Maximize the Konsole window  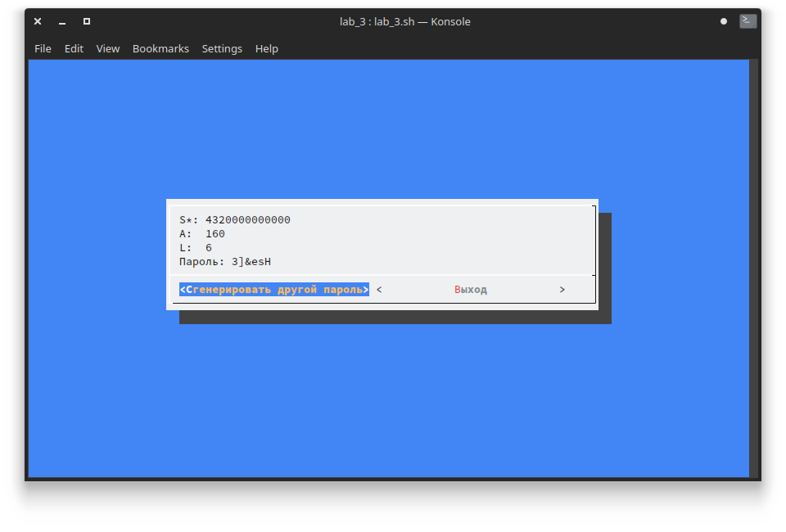click(87, 21)
